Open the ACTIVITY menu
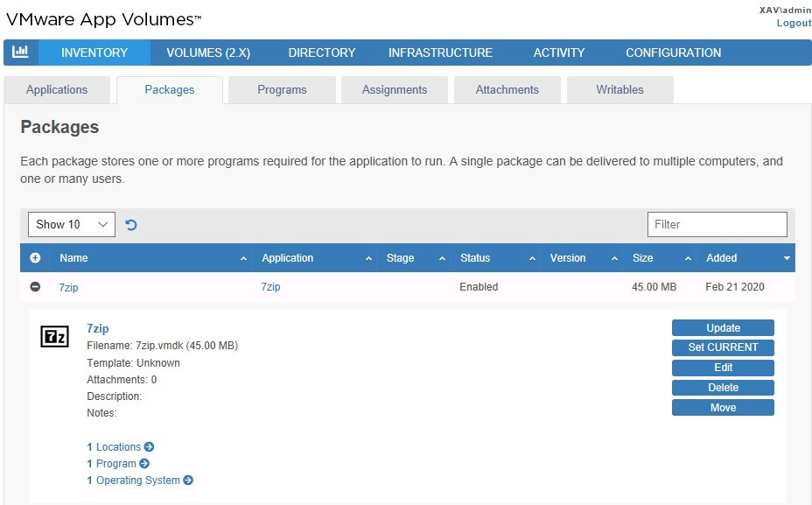Viewport: 812px width, 505px height. (559, 53)
